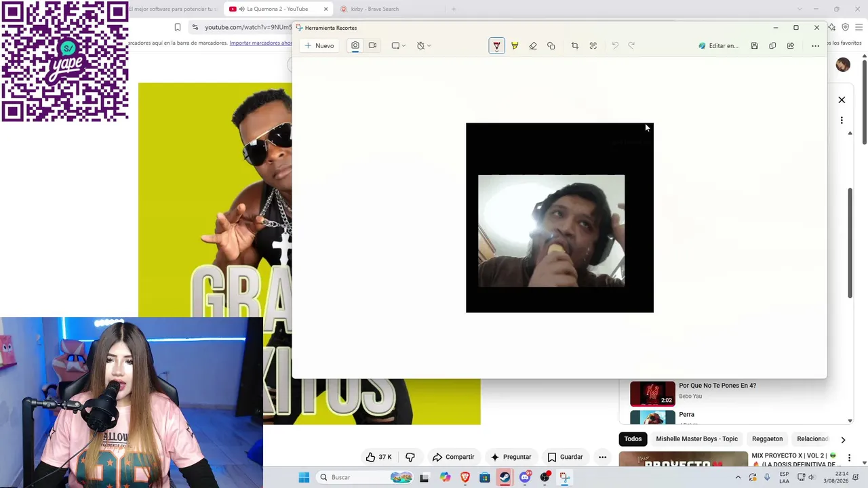Open a new browser tab
The height and width of the screenshot is (488, 868).
pyautogui.click(x=454, y=9)
